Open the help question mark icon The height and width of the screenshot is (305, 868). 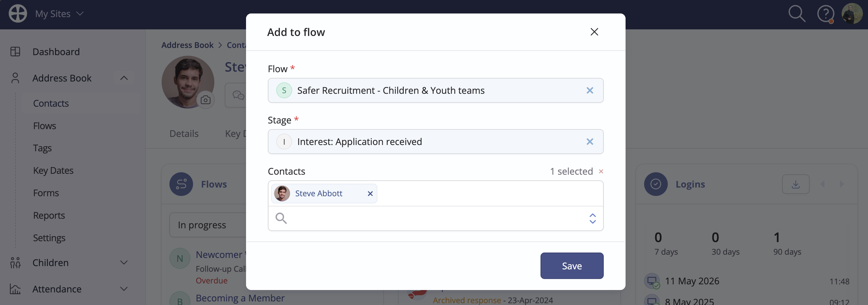[x=825, y=14]
